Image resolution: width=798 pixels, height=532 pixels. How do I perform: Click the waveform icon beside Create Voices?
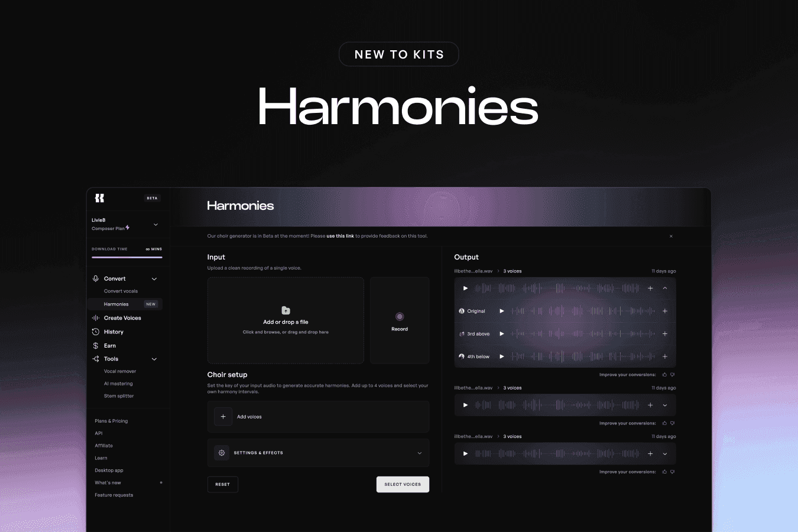(96, 318)
